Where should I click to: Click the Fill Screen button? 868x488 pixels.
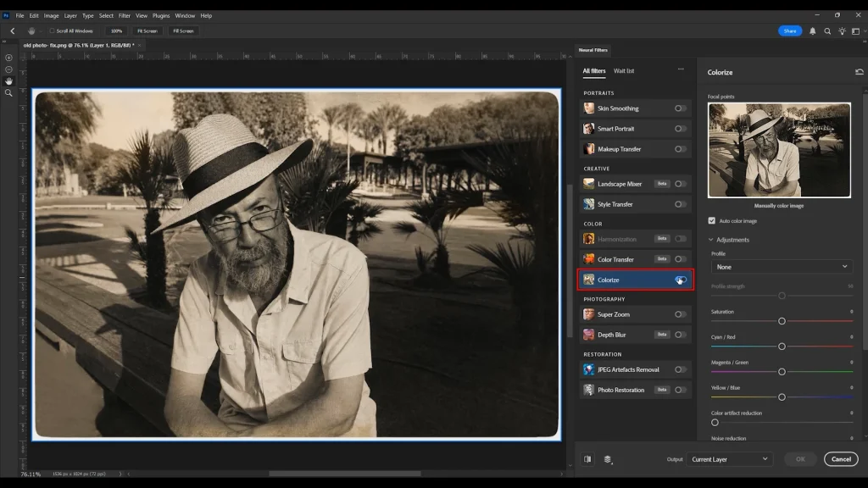183,31
